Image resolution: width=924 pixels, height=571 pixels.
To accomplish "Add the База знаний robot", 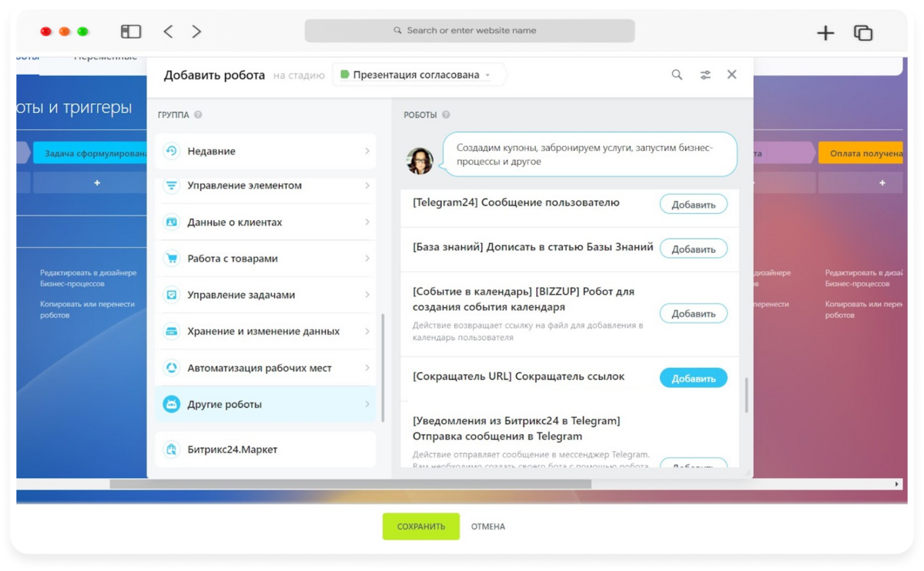I will pos(693,249).
